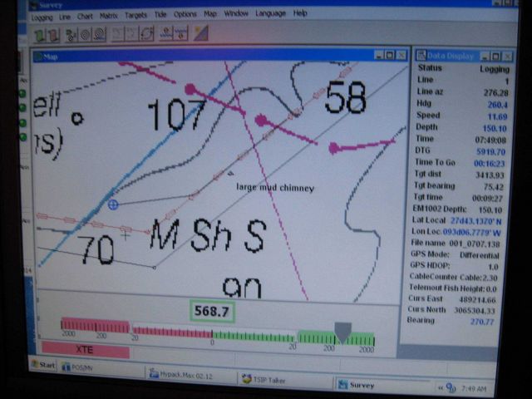This screenshot has height=399, width=532.
Task: Click the tide icon with arrow below waves
Action: click(x=181, y=34)
